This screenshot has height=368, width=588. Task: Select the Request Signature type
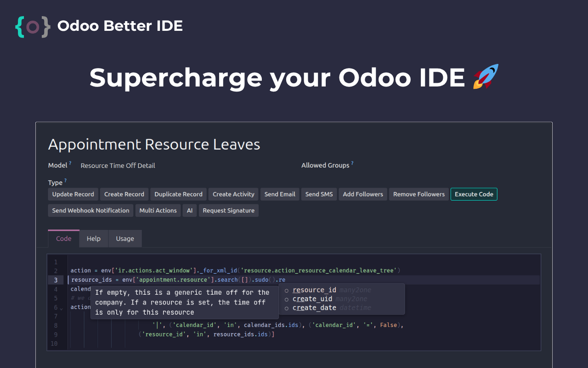pyautogui.click(x=228, y=211)
